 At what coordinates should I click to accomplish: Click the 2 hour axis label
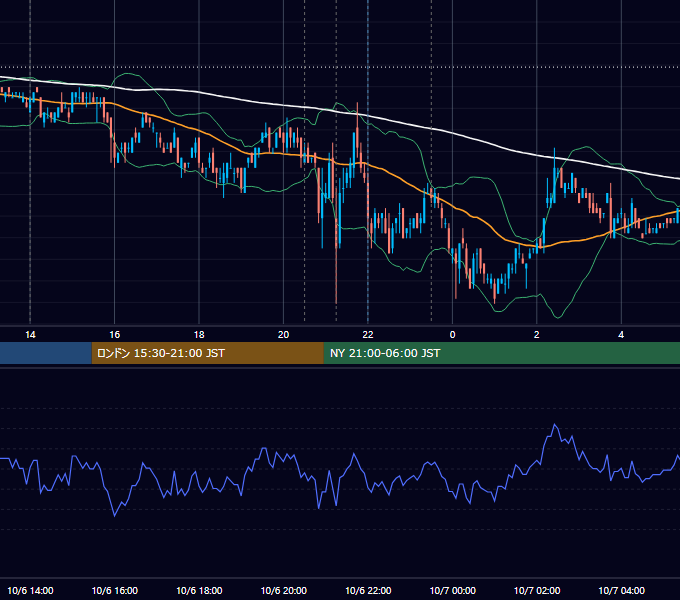(x=536, y=335)
